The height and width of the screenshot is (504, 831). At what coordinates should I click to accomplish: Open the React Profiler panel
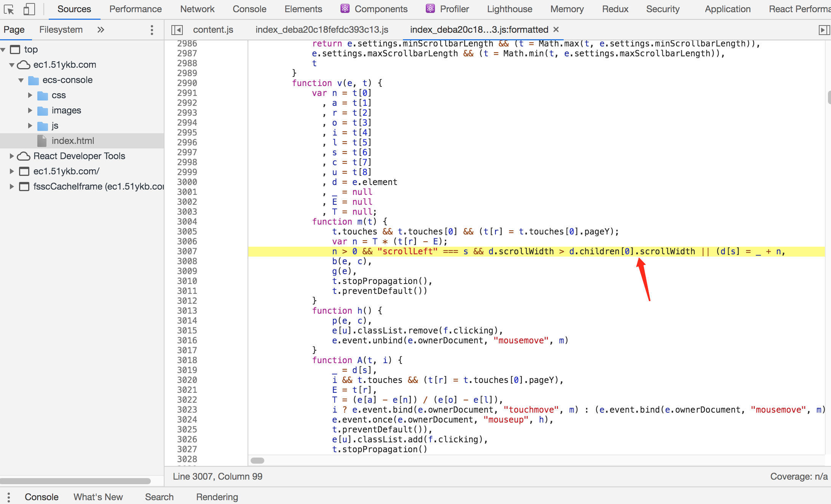pyautogui.click(x=447, y=9)
